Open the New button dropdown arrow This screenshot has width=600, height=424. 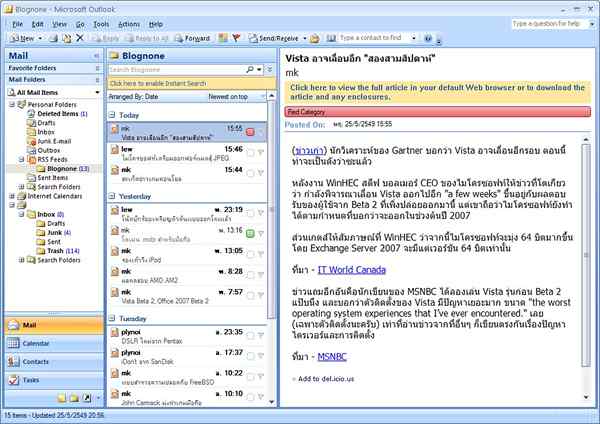pos(40,38)
